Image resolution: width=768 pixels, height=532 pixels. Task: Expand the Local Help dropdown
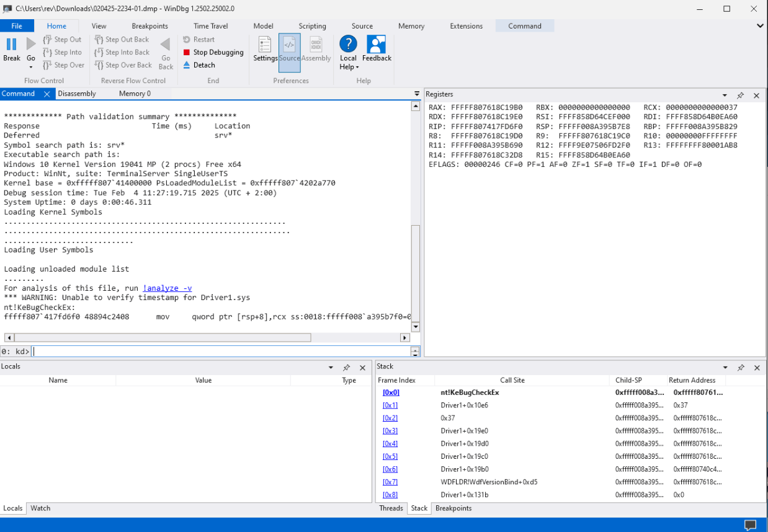(x=357, y=67)
